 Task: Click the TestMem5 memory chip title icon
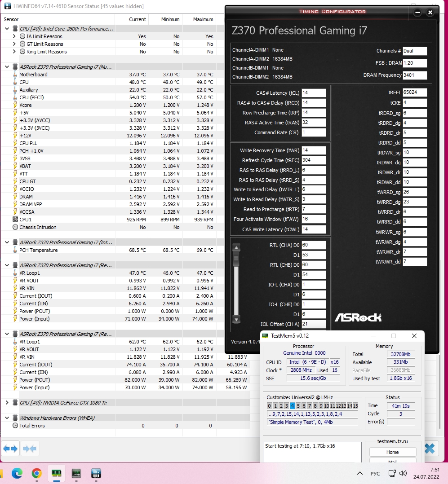(x=265, y=336)
